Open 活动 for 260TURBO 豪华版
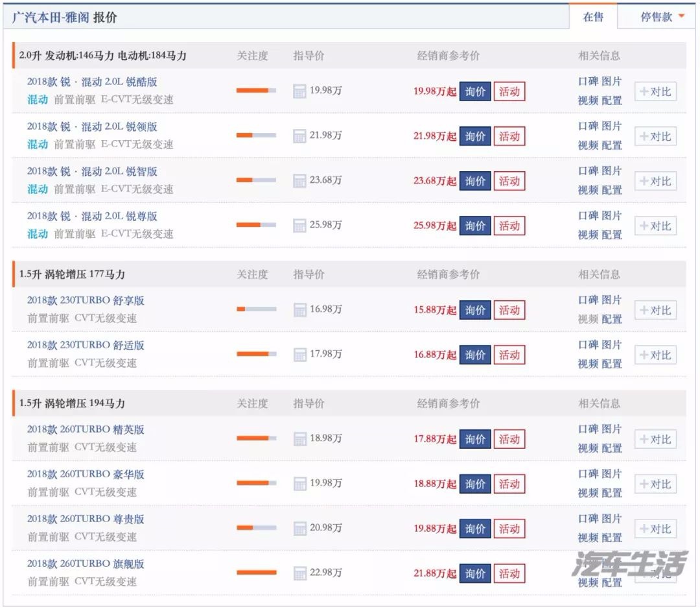Image resolution: width=700 pixels, height=609 pixels. tap(509, 484)
